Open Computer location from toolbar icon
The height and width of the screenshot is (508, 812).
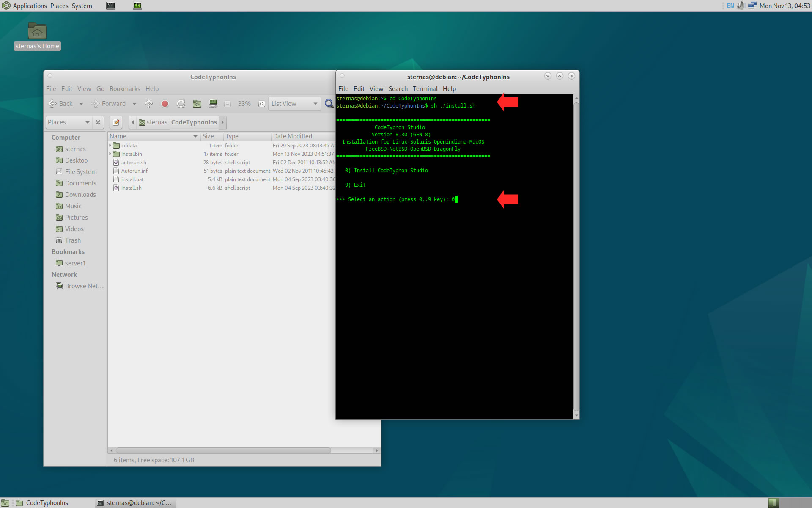213,104
